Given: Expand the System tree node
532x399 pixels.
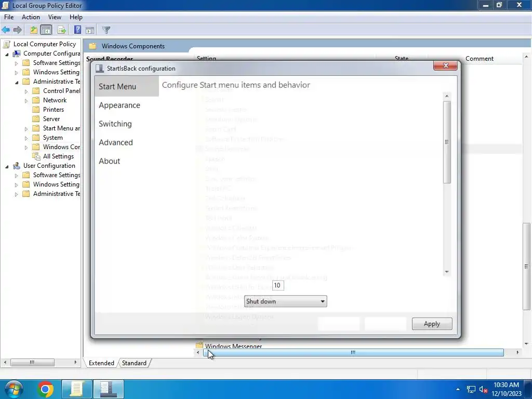Looking at the screenshot, I should [26, 138].
